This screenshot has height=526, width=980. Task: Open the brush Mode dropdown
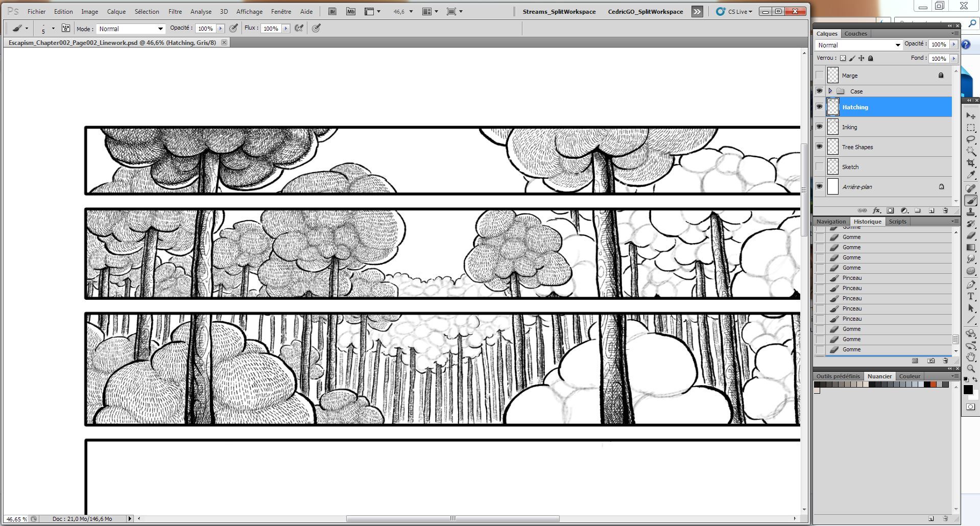click(x=131, y=29)
